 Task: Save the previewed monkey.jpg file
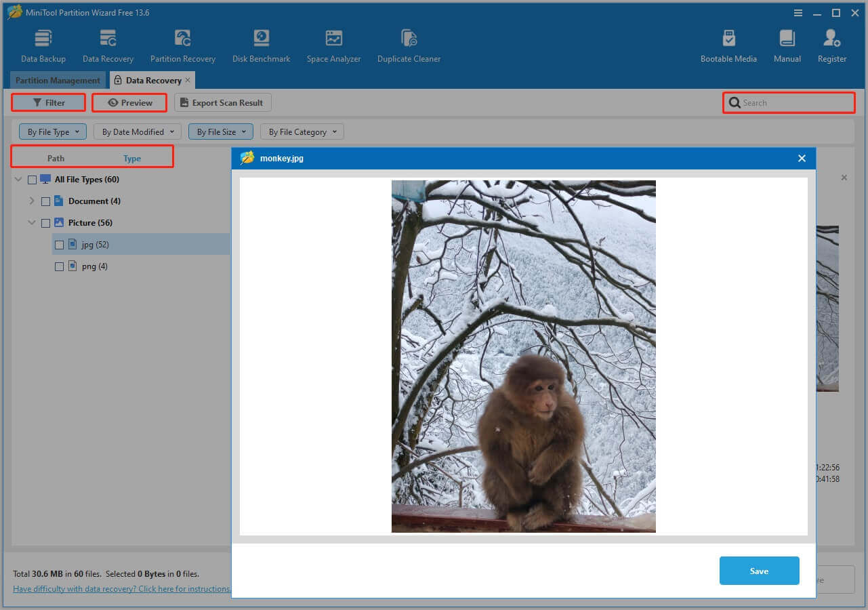pyautogui.click(x=759, y=571)
